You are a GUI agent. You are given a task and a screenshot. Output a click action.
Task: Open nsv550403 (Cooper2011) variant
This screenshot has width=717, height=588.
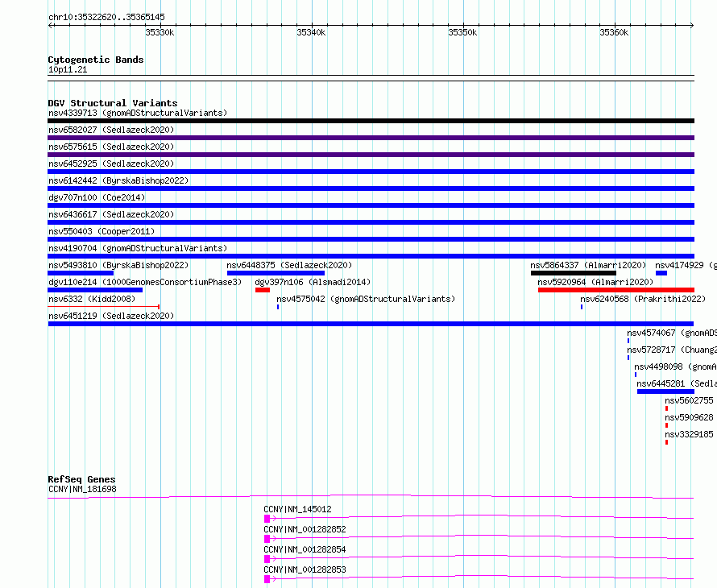click(x=102, y=231)
